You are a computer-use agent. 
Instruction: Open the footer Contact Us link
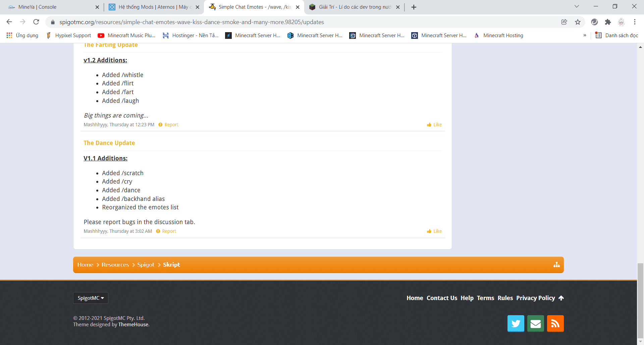[x=442, y=298]
